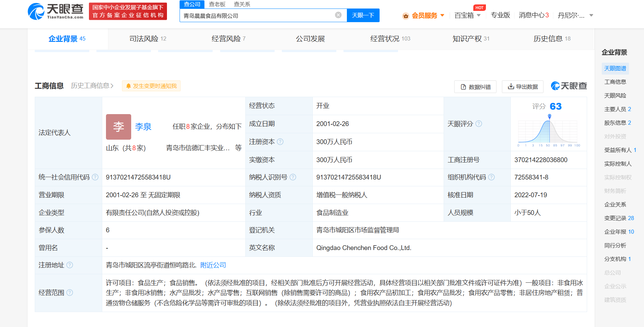Open help icon next to 经营范围
Screen dimensions: 644x327
70,293
